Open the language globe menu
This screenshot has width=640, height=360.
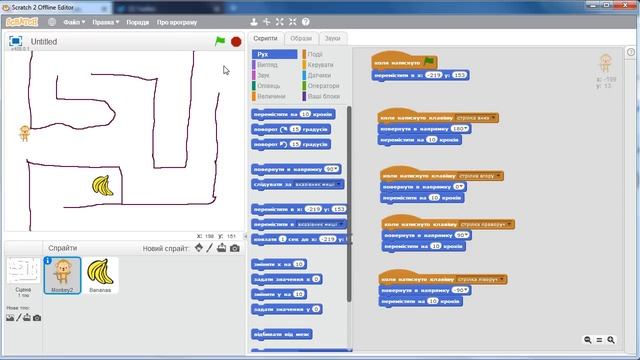(52, 22)
